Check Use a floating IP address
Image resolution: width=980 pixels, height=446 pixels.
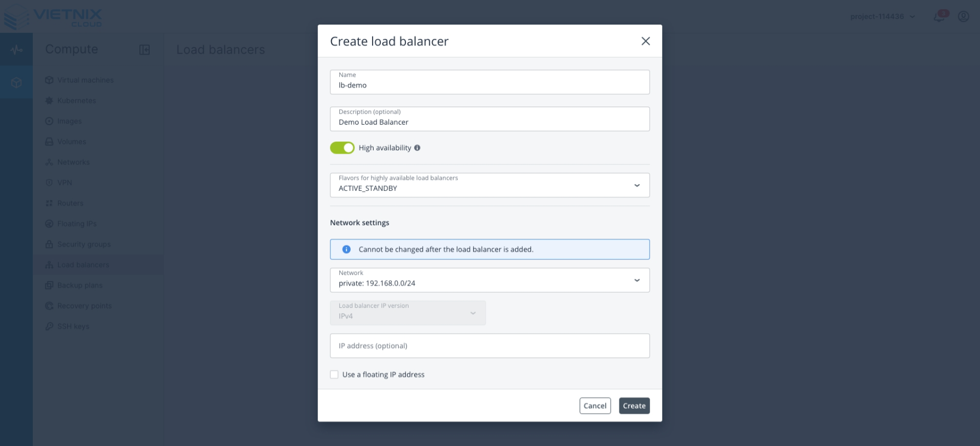[x=334, y=374]
